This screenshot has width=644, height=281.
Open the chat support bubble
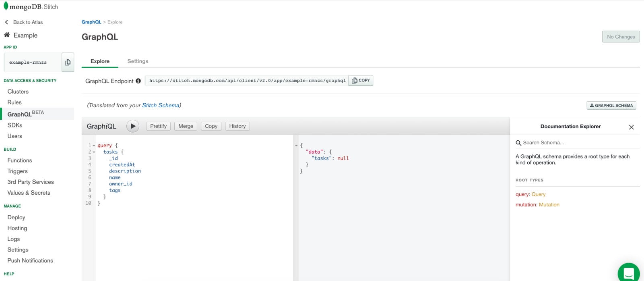pyautogui.click(x=629, y=273)
